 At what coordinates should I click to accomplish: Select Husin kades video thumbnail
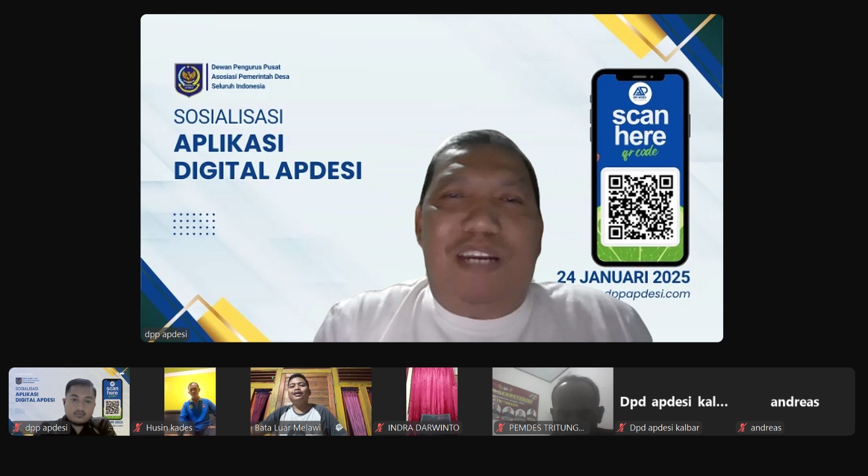click(190, 402)
